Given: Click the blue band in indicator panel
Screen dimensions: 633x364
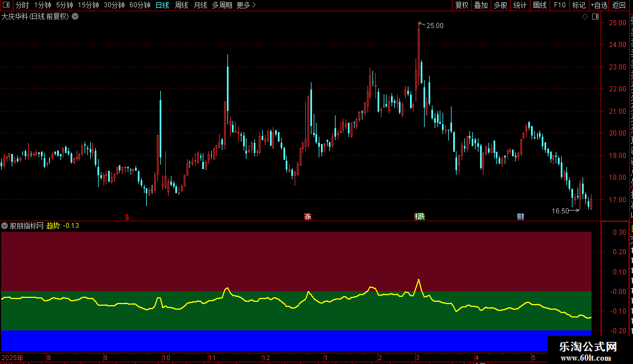Looking at the screenshot, I should pos(274,340).
